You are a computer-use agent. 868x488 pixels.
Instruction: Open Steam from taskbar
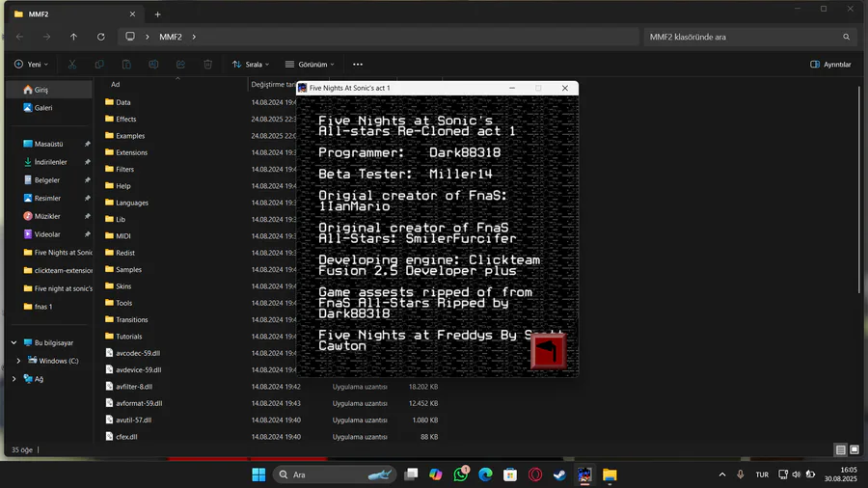coord(559,474)
